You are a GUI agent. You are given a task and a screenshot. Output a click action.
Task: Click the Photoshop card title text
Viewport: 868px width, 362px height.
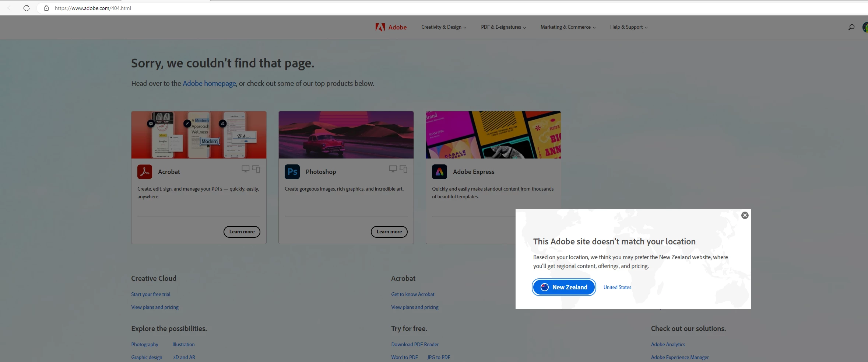321,172
